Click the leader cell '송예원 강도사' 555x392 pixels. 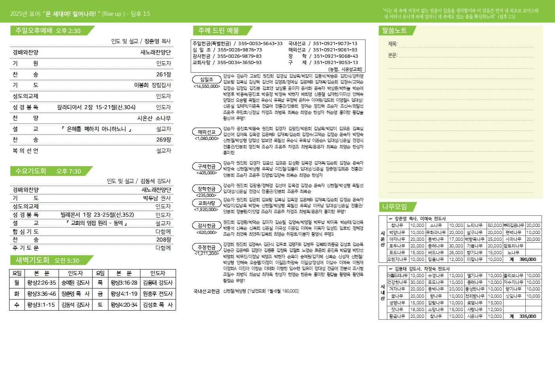click(76, 283)
